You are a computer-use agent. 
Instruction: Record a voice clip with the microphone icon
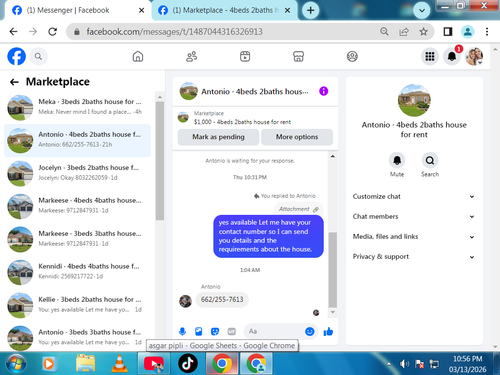tap(182, 331)
